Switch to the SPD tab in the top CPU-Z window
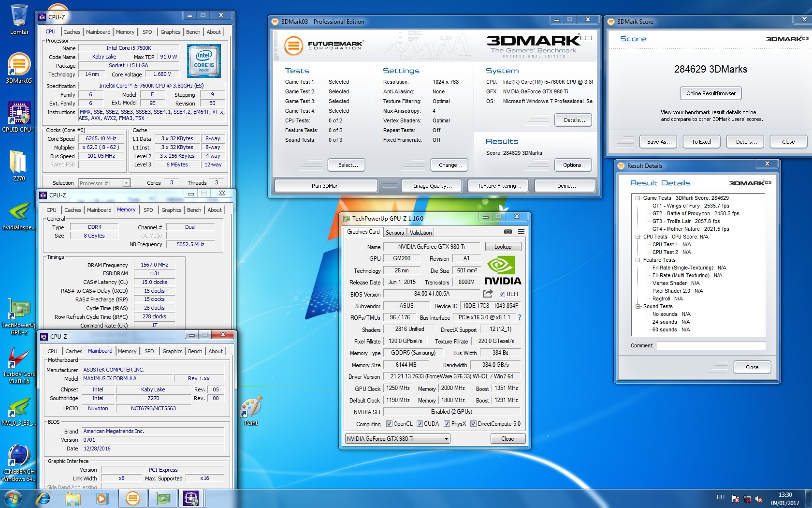The image size is (812, 508). coord(147,32)
